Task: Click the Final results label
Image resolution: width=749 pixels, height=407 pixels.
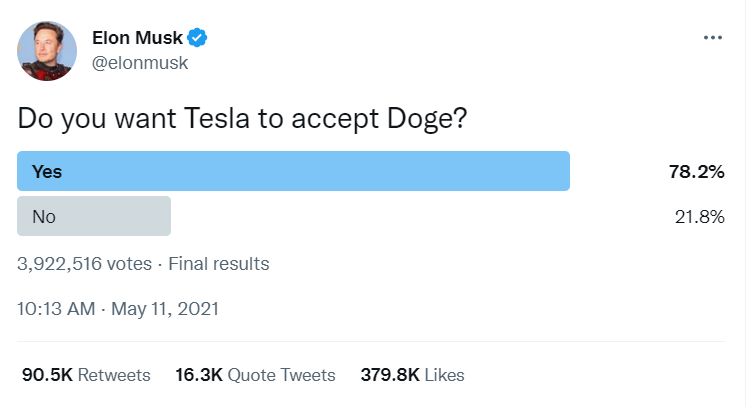Action: [219, 264]
